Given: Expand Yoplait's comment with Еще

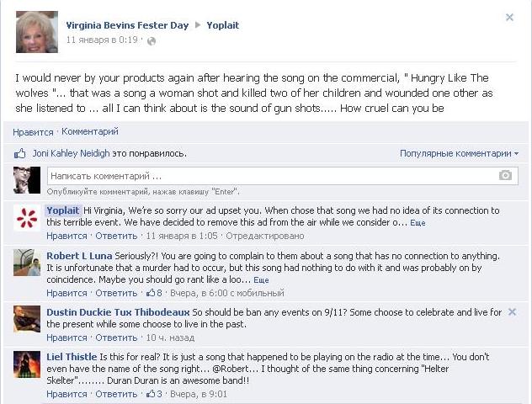Looking at the screenshot, I should [x=418, y=223].
